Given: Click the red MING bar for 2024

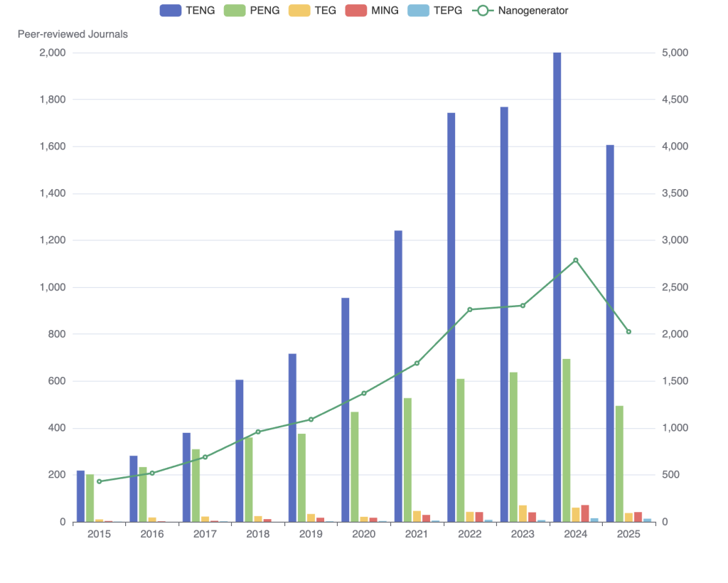Looking at the screenshot, I should click(x=585, y=513).
